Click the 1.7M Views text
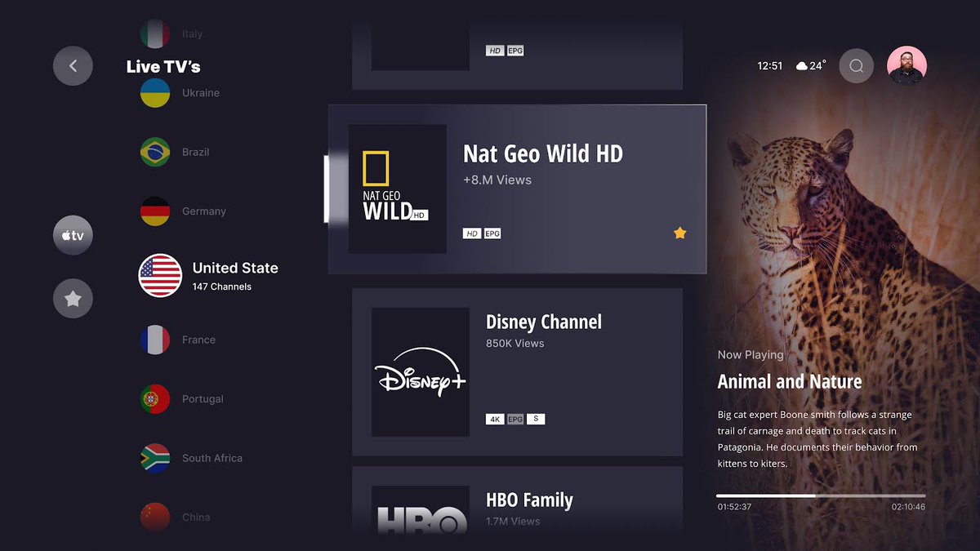This screenshot has height=551, width=980. click(513, 521)
